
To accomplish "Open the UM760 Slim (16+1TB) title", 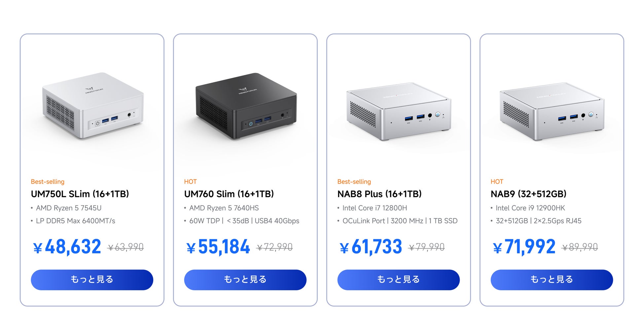I will pos(229,194).
